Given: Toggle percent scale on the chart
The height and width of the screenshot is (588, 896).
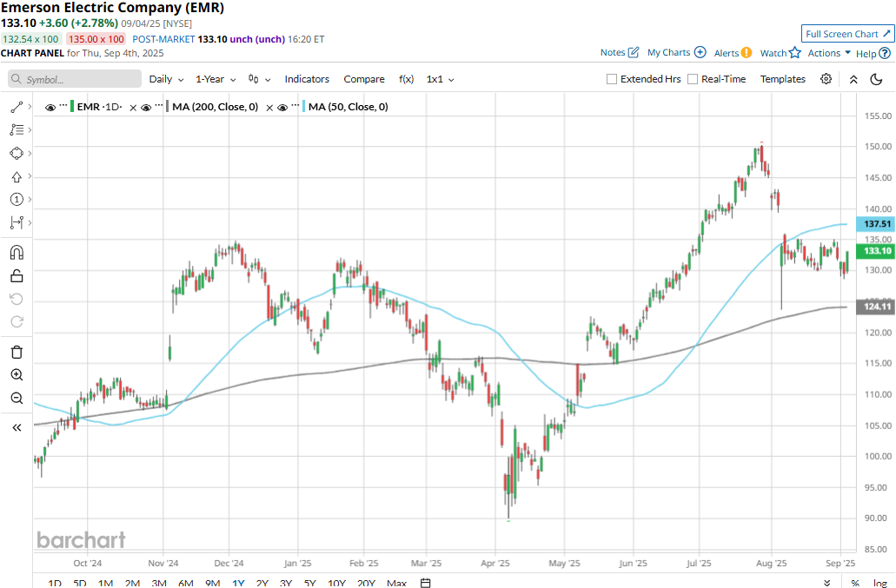Looking at the screenshot, I should (855, 583).
